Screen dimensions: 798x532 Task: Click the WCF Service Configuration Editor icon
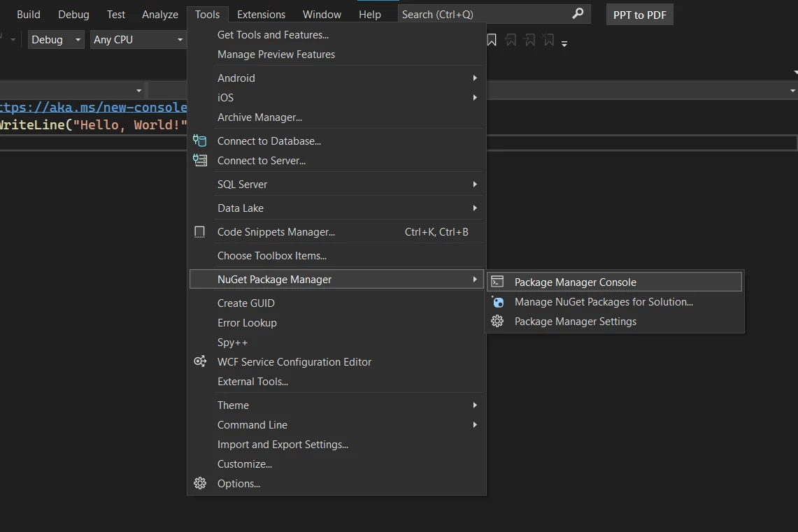click(x=200, y=362)
